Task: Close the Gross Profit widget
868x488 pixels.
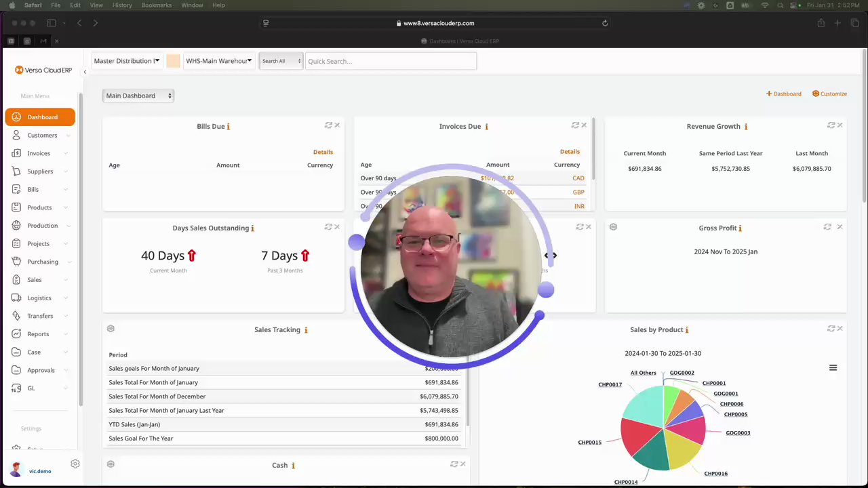Action: tap(840, 227)
